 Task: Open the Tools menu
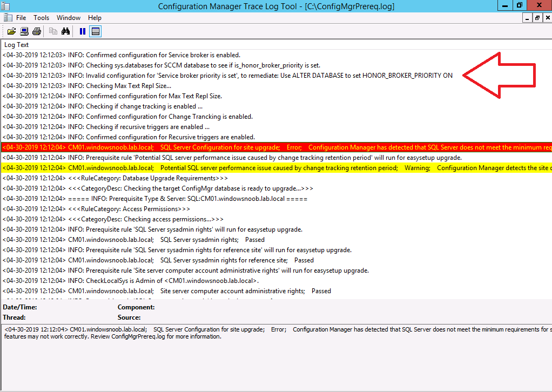41,18
